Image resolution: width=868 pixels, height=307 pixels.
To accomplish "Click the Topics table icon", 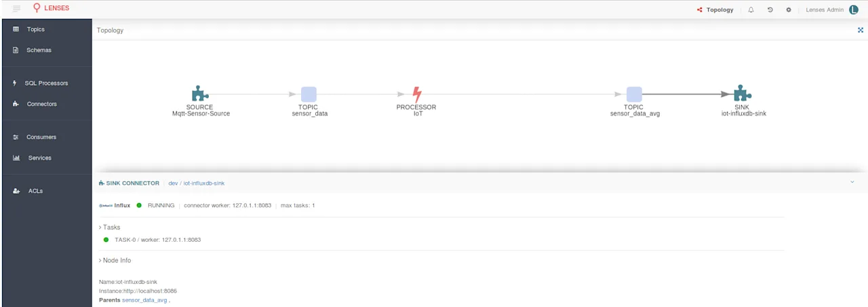I will (16, 29).
